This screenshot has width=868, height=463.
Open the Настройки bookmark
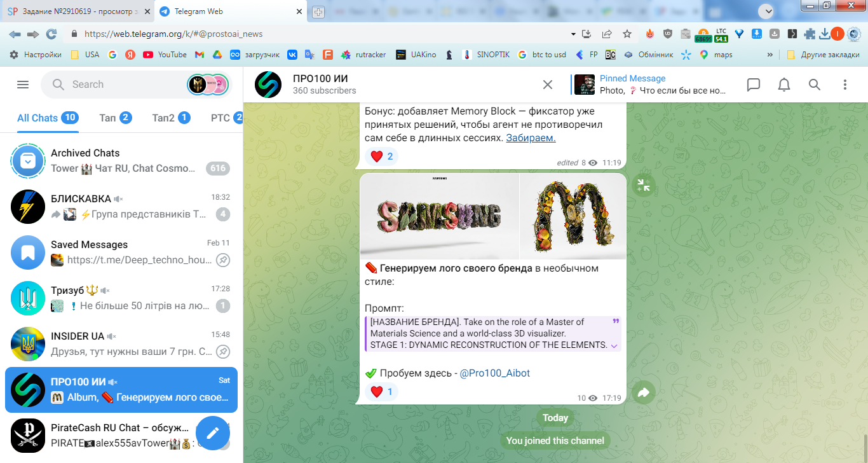(36, 55)
